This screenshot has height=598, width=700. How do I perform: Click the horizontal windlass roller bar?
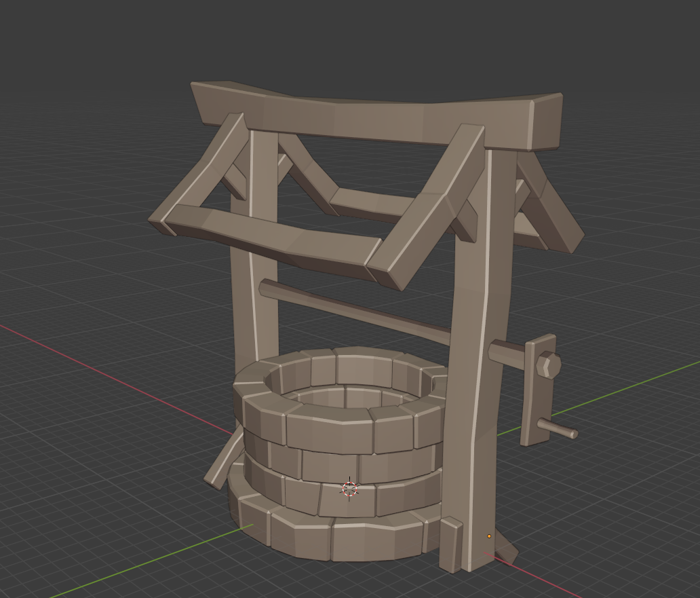(x=355, y=312)
